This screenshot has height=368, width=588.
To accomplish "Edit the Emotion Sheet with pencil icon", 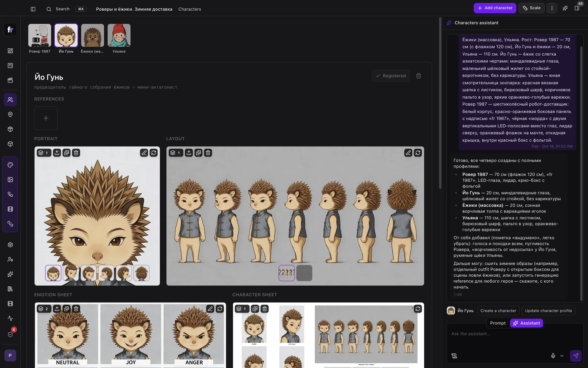I will 210,309.
